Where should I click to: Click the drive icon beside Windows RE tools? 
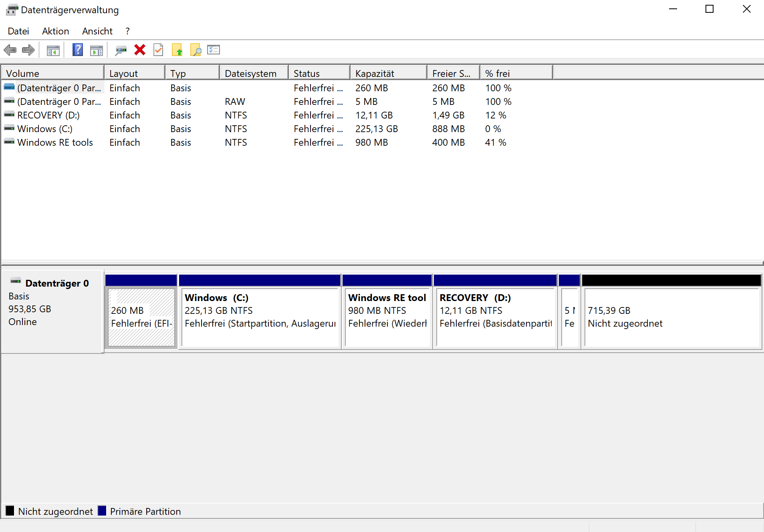point(9,142)
